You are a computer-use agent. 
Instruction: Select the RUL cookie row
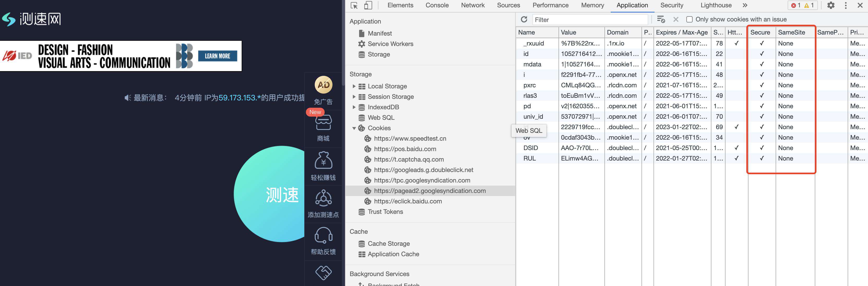[692, 158]
